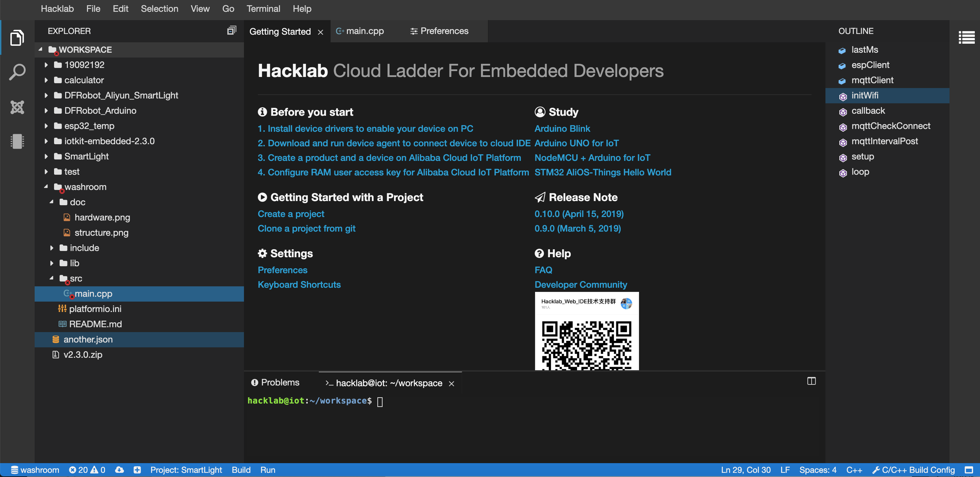Open platformio.ini file
This screenshot has height=477, width=980.
tap(139, 309)
